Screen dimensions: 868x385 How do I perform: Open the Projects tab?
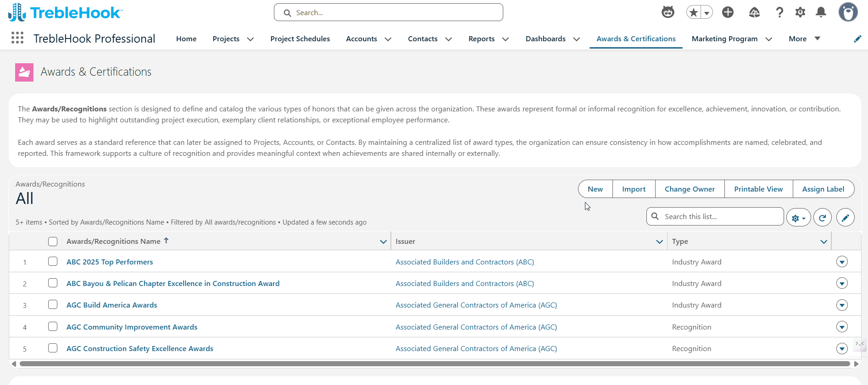(x=226, y=39)
